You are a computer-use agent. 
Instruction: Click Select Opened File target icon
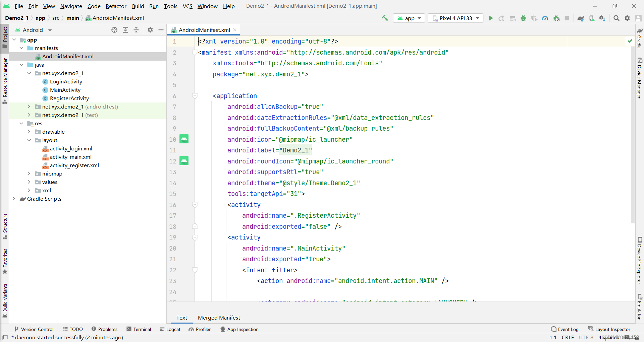point(114,30)
